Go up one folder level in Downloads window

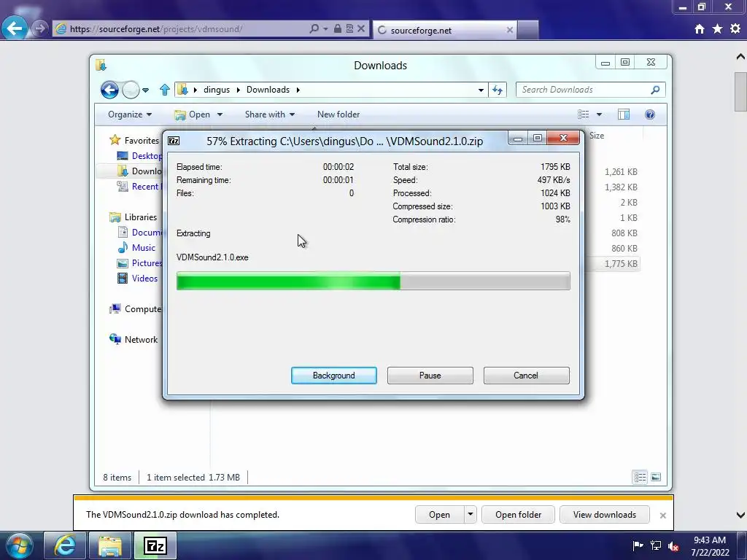pyautogui.click(x=165, y=90)
